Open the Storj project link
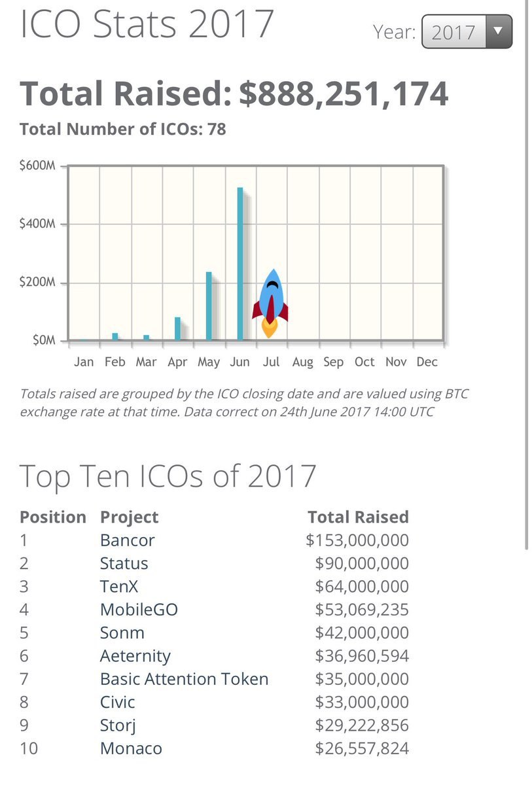 click(x=118, y=725)
